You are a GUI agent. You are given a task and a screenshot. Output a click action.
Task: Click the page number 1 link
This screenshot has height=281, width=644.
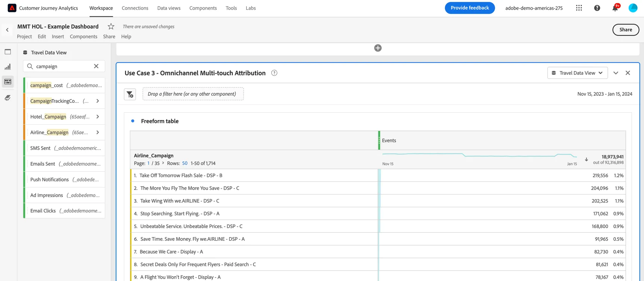(149, 163)
